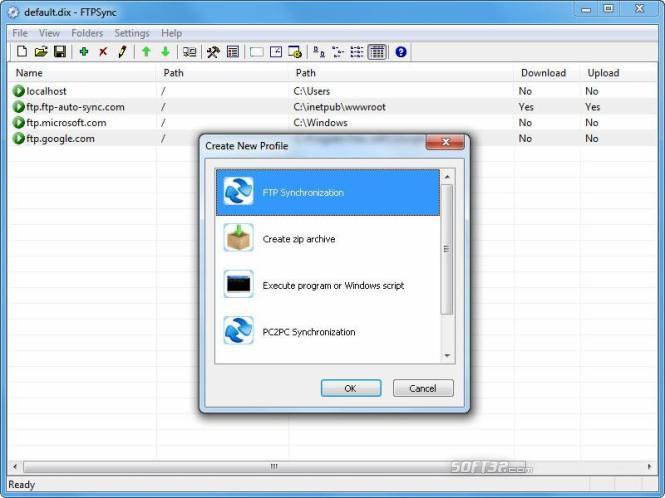Select the "ftp.ftp-auto-sync.com" row name
Screen dimensions: 665x498
tap(75, 107)
